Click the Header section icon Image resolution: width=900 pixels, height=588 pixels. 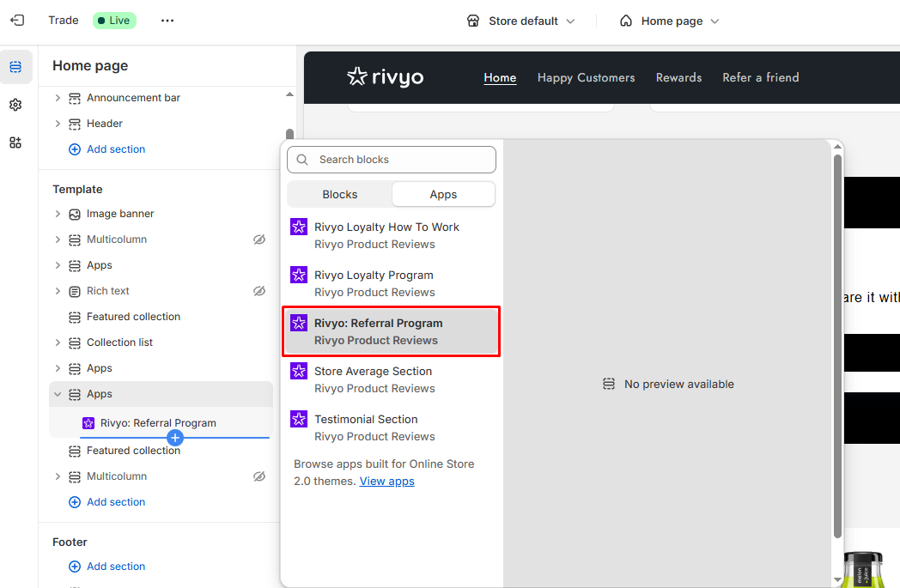point(75,124)
